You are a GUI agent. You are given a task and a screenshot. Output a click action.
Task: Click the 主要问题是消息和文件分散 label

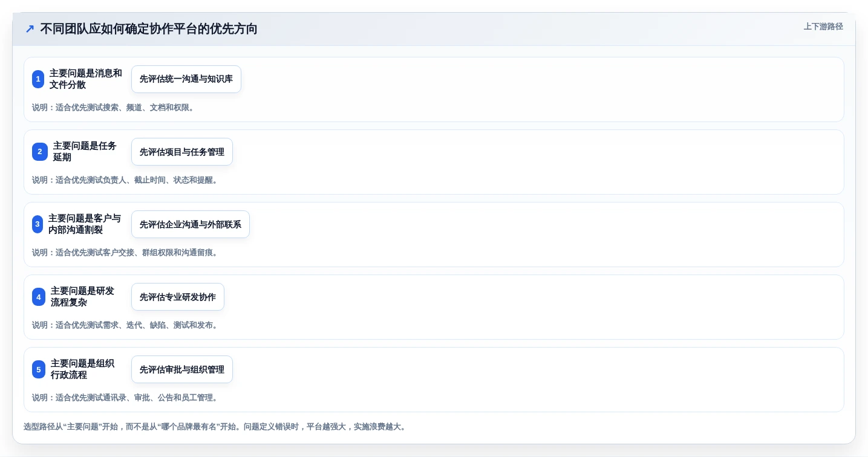point(86,79)
